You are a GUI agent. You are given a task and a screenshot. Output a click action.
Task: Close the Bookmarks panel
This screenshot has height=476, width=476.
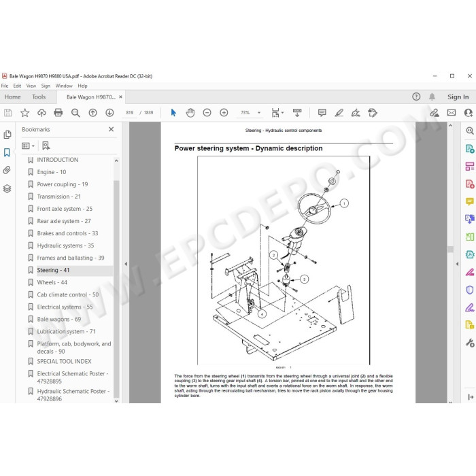111,129
